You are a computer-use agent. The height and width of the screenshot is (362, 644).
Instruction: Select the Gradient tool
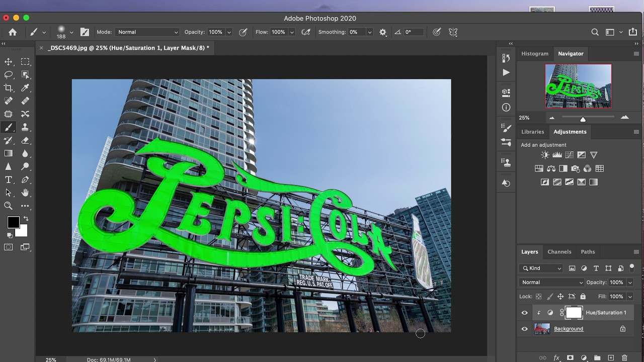[x=9, y=153]
